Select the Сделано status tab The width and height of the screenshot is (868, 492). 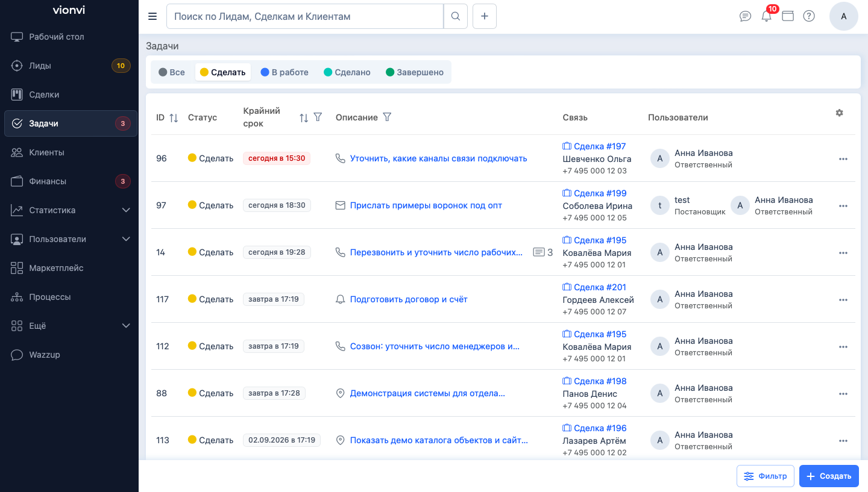point(347,72)
